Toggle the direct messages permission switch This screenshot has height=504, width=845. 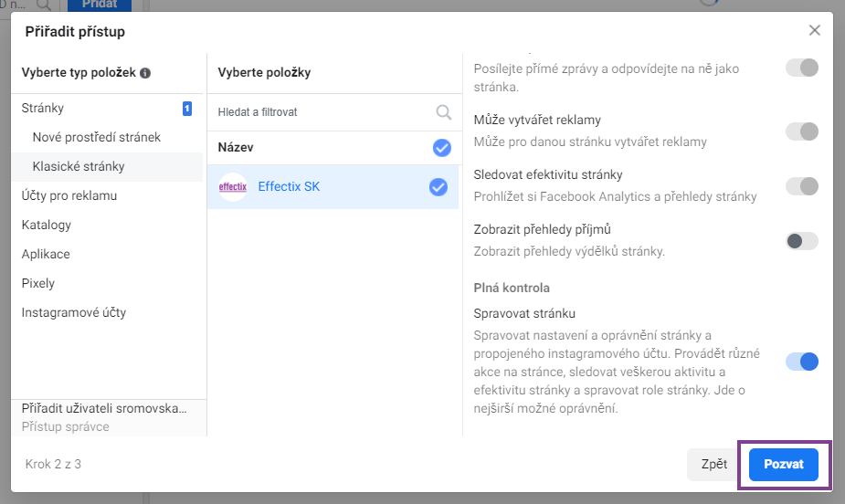pyautogui.click(x=802, y=68)
